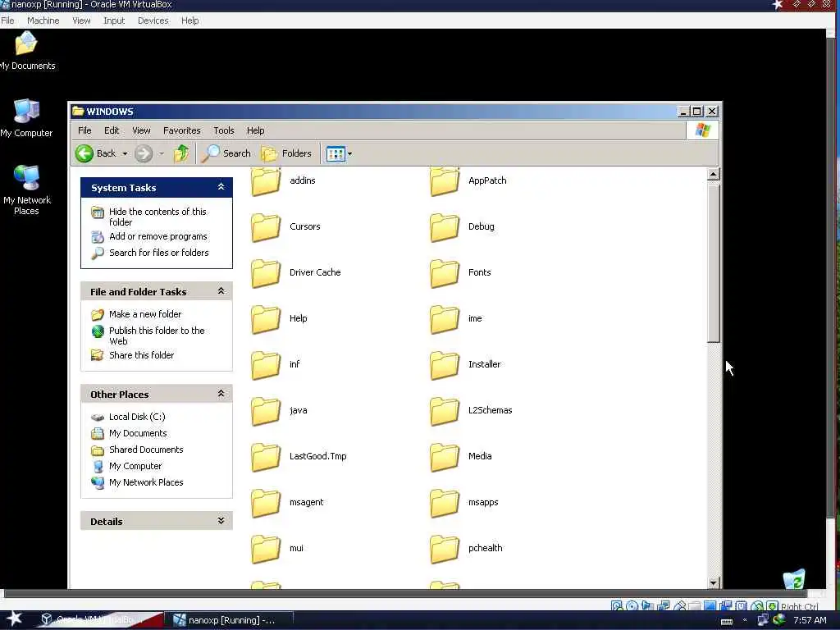Click the grayed Forward arrow icon

pyautogui.click(x=143, y=153)
